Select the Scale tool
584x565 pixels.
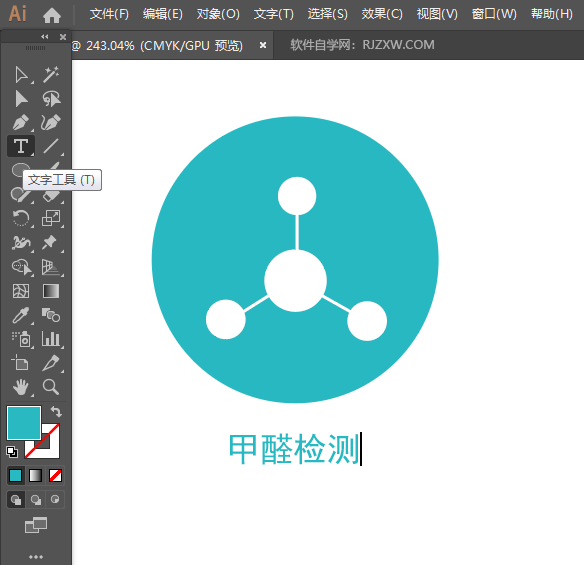[51, 218]
